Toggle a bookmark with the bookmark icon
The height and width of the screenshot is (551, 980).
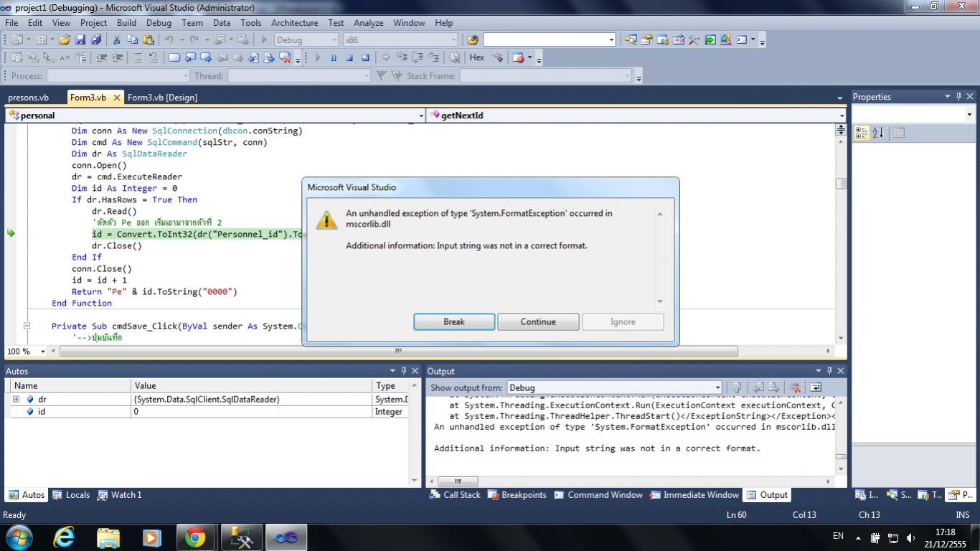pyautogui.click(x=174, y=57)
